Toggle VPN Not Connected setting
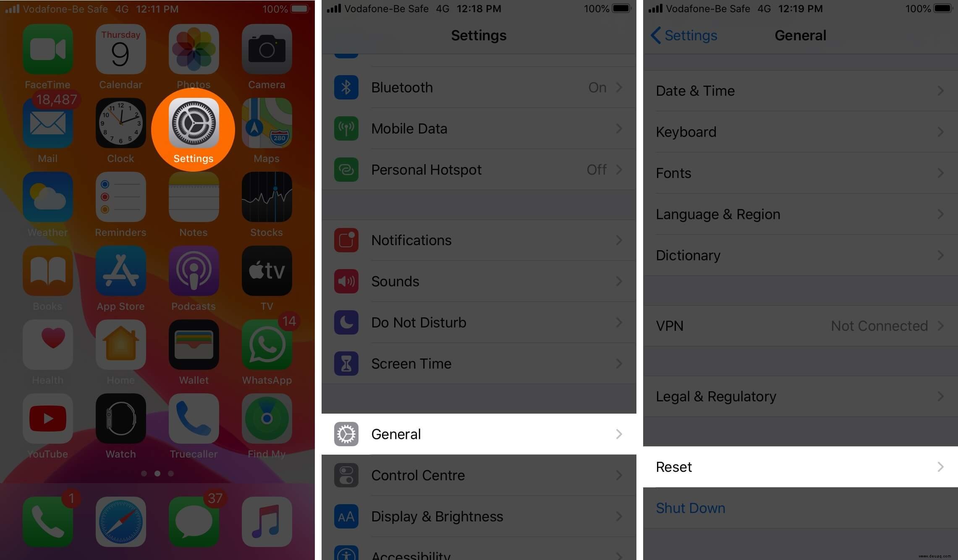Viewport: 958px width, 560px height. tap(800, 325)
